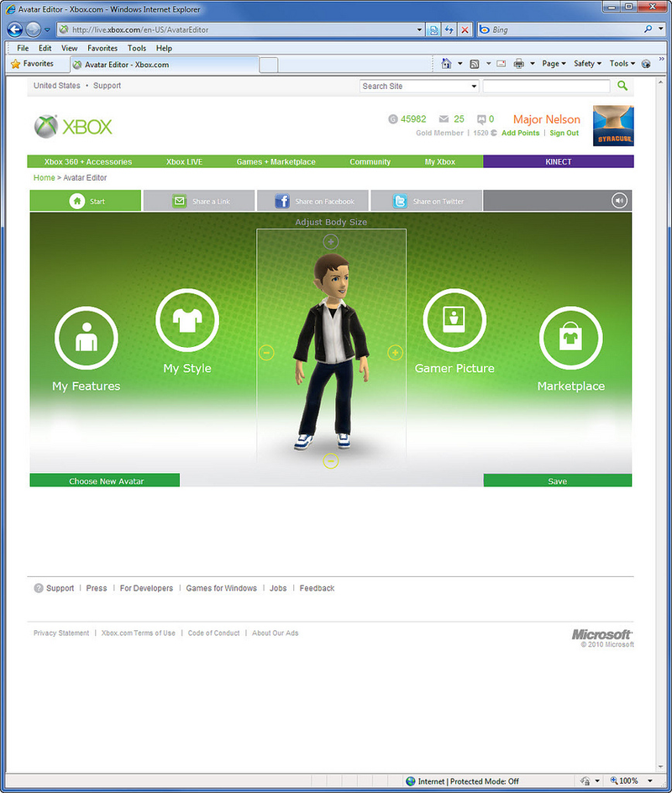
Task: Click the Compatibility View icon
Action: point(433,30)
